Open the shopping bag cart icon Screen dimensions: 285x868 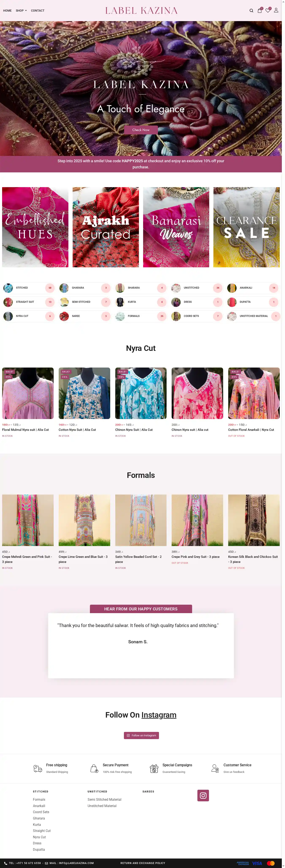(259, 11)
